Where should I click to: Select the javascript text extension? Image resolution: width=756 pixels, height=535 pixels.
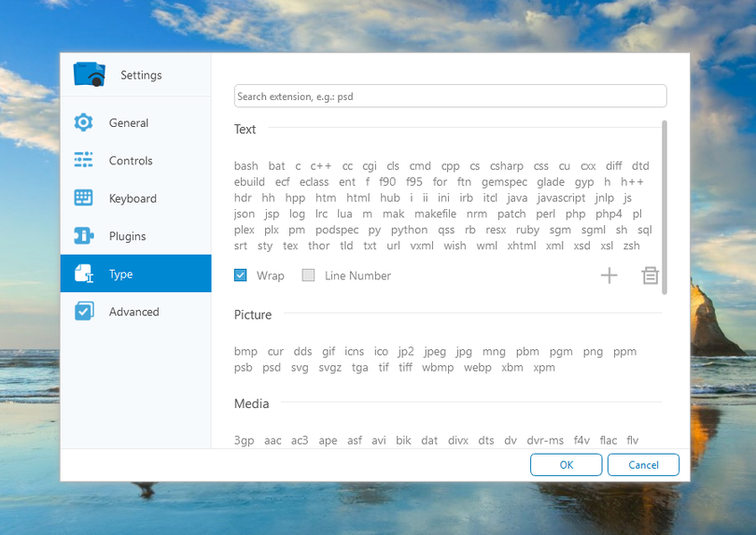tap(562, 198)
